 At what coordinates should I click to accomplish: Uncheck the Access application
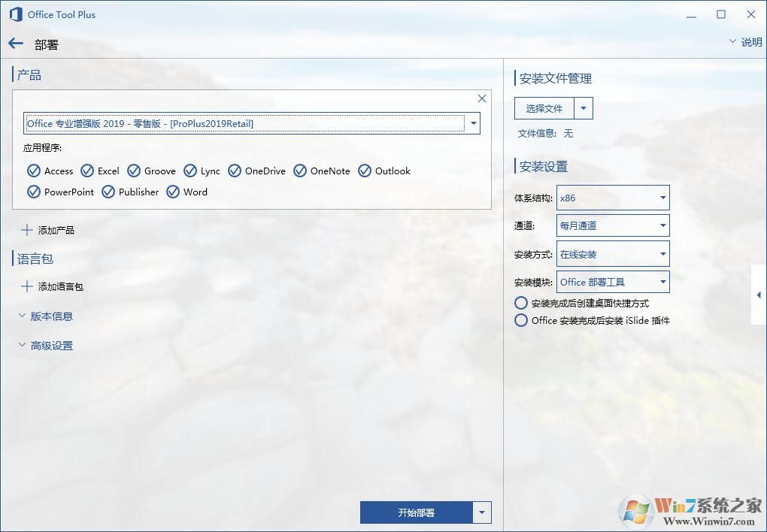[32, 171]
